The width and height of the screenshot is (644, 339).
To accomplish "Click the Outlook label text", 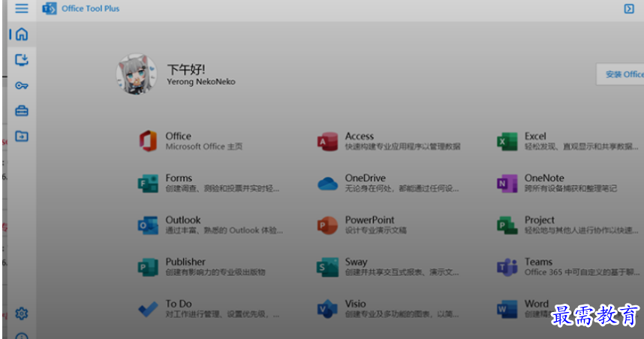I will 183,220.
